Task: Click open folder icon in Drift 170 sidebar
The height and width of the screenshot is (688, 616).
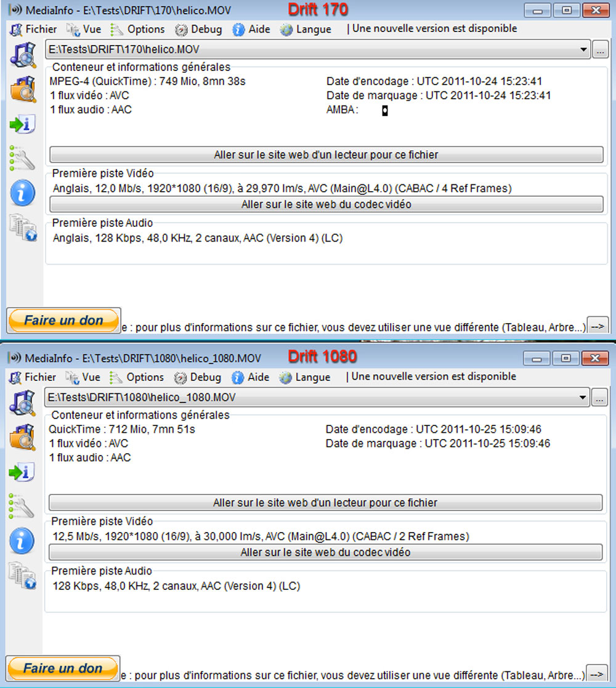Action: (23, 89)
